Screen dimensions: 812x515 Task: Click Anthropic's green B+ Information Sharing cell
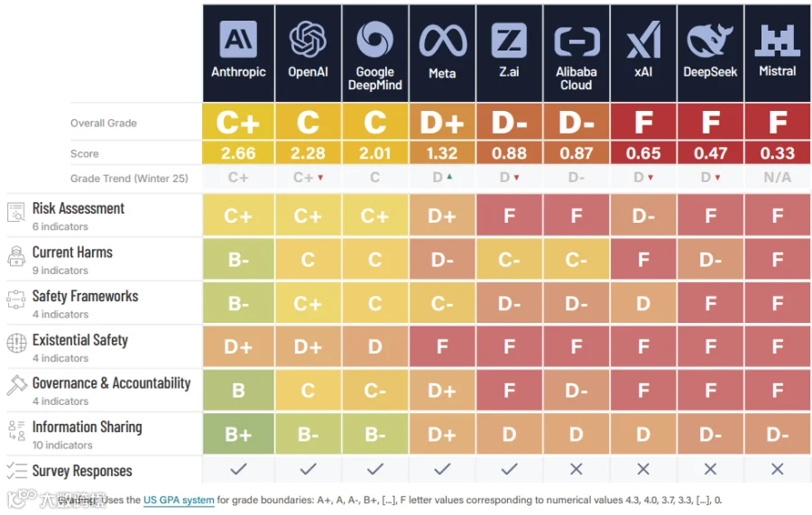pos(238,434)
